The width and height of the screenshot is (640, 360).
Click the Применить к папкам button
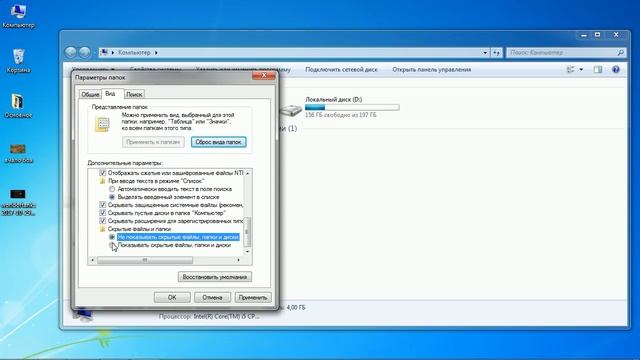(153, 142)
